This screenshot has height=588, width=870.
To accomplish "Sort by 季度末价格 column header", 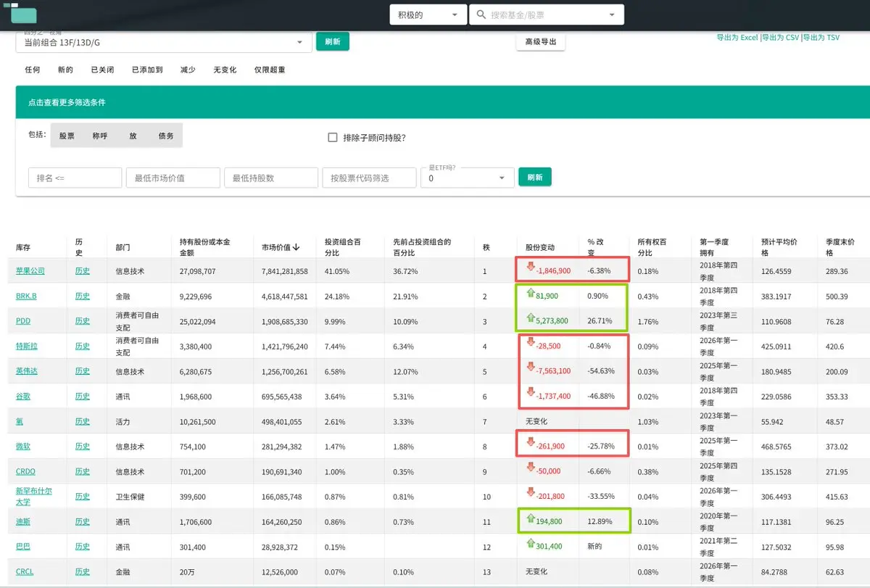I will [842, 247].
